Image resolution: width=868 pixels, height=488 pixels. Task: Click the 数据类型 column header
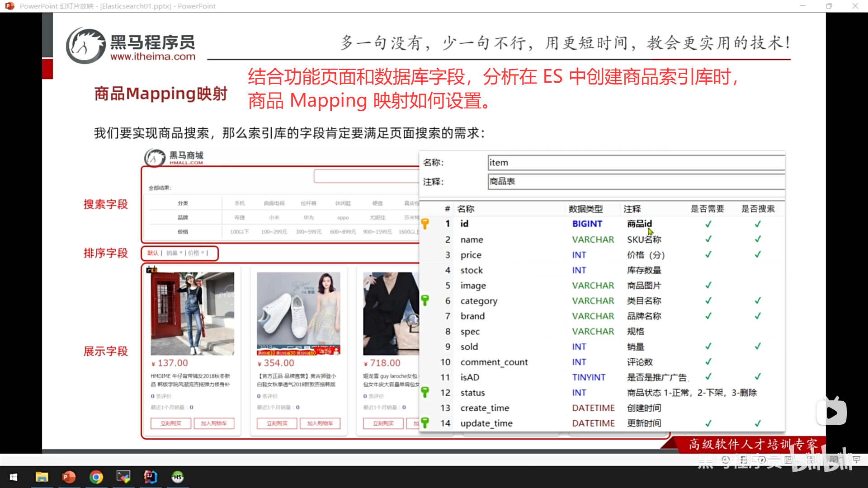click(x=585, y=209)
